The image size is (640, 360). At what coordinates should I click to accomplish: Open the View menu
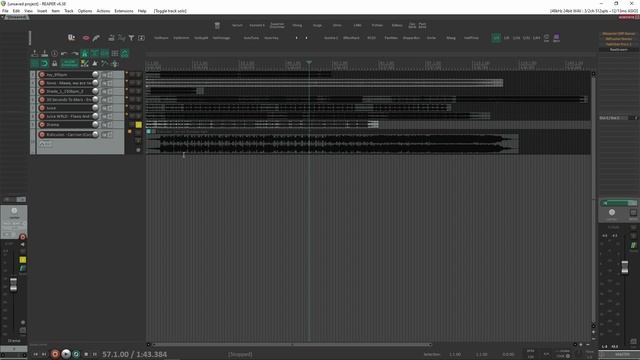28,11
